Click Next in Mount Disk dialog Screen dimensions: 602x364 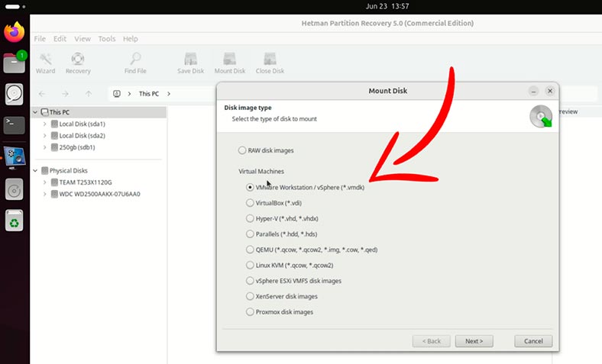pyautogui.click(x=474, y=341)
